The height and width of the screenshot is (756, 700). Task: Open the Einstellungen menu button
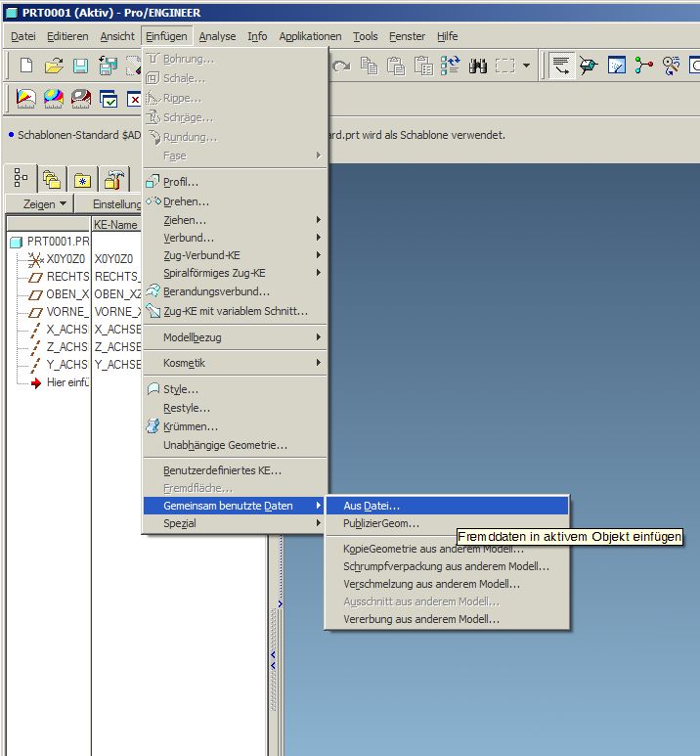coord(109,204)
